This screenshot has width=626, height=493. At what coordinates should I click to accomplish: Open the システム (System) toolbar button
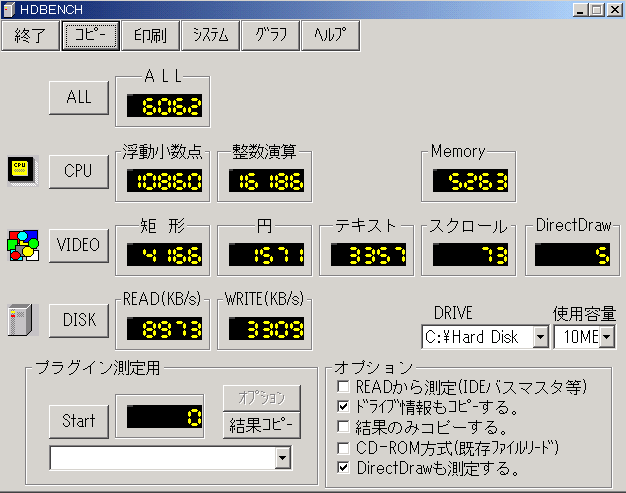[x=210, y=36]
